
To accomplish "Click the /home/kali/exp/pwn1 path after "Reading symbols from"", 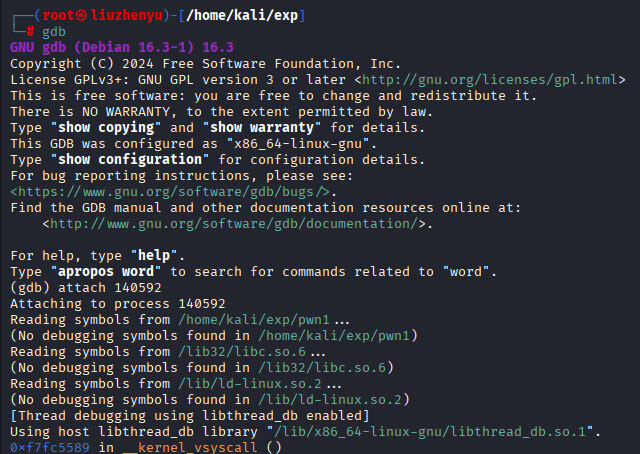I will 254,320.
